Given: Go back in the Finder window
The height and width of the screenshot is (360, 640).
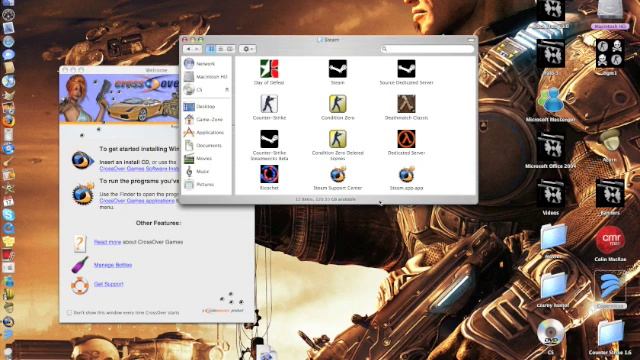Looking at the screenshot, I should pyautogui.click(x=189, y=49).
